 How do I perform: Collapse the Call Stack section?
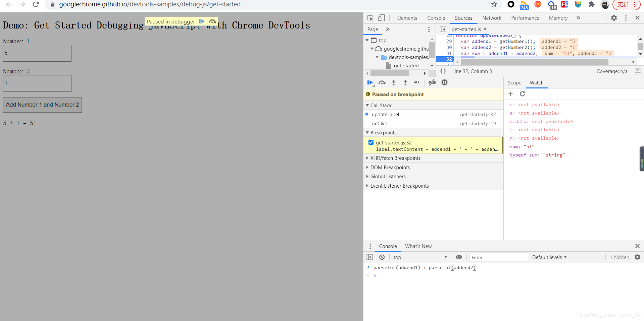[367, 105]
